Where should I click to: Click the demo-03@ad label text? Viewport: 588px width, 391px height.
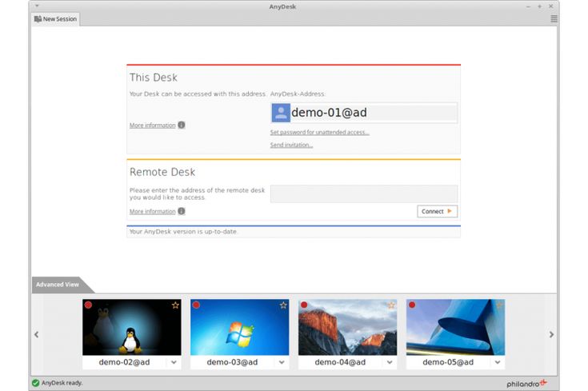coord(232,362)
